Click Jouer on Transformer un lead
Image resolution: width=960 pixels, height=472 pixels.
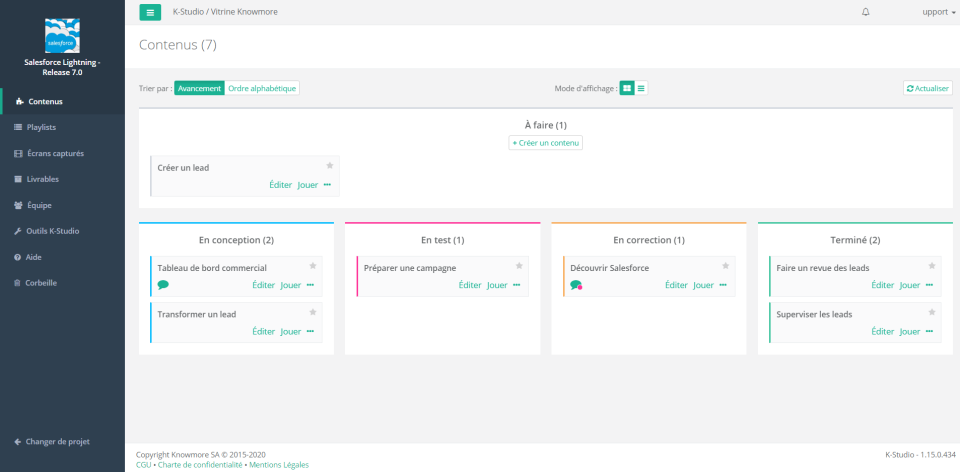pos(291,332)
